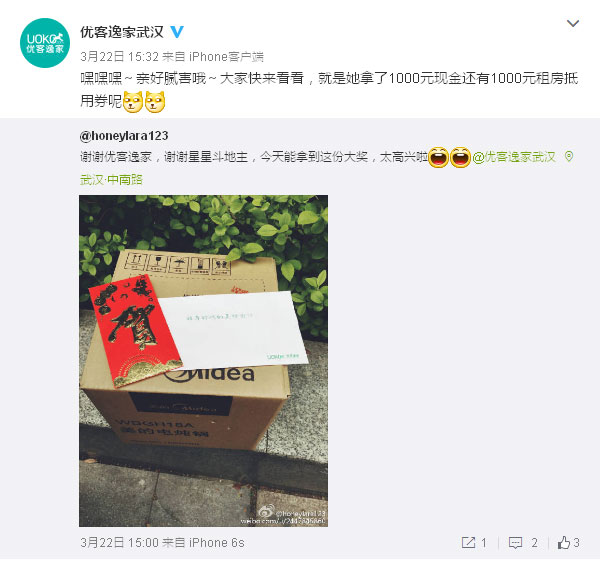Screen dimensions: 600x562
Task: Click the 3月22日 15:32 timestamp
Action: (119, 57)
